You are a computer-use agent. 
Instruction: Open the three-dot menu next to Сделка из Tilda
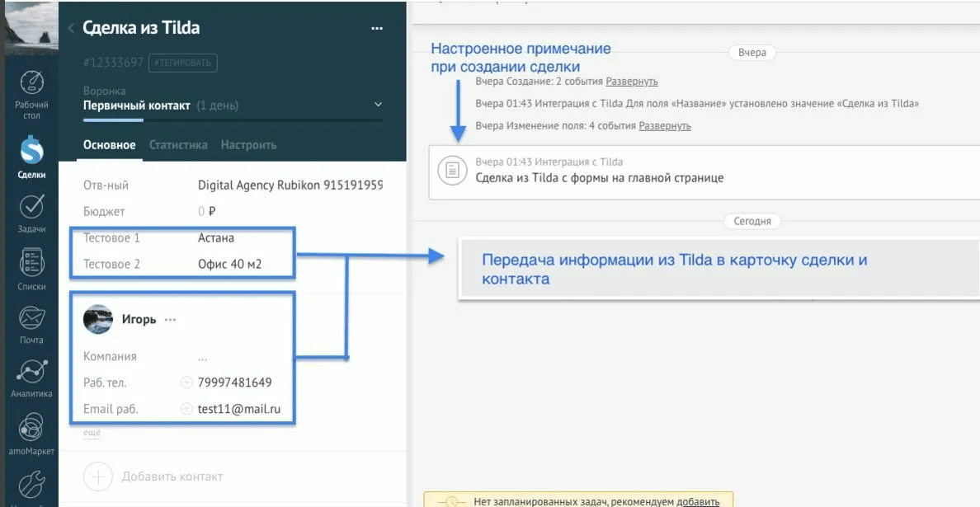point(376,27)
